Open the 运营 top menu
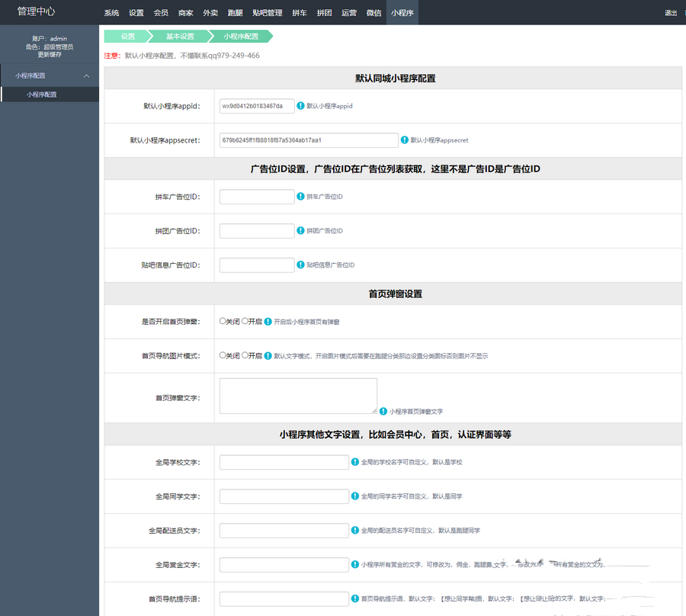The width and height of the screenshot is (686, 616). tap(348, 13)
